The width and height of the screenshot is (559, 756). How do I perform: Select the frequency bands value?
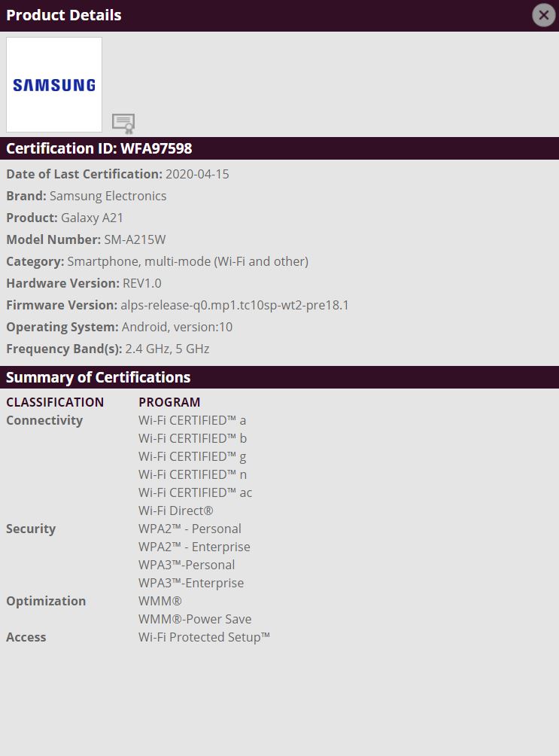click(x=167, y=349)
